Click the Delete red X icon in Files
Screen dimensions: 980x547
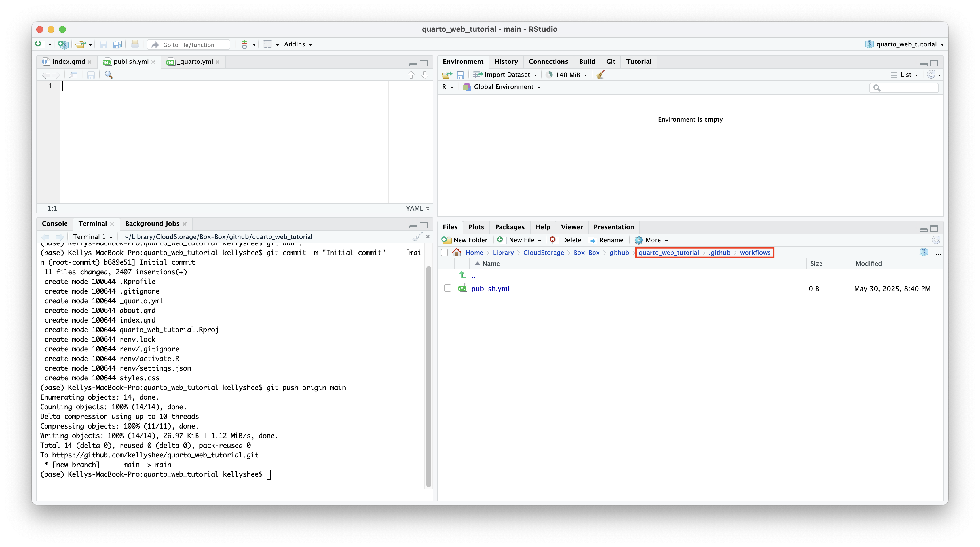point(552,239)
